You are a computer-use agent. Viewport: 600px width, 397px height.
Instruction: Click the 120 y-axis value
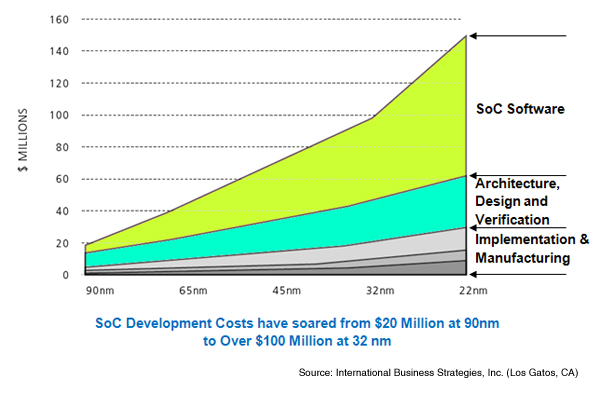tap(59, 83)
